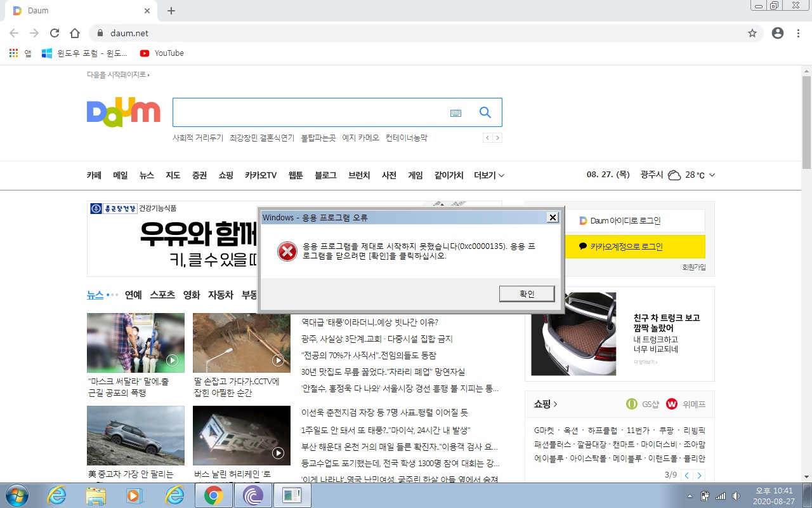The height and width of the screenshot is (508, 812).
Task: Bookmark this page with the star icon
Action: [752, 33]
